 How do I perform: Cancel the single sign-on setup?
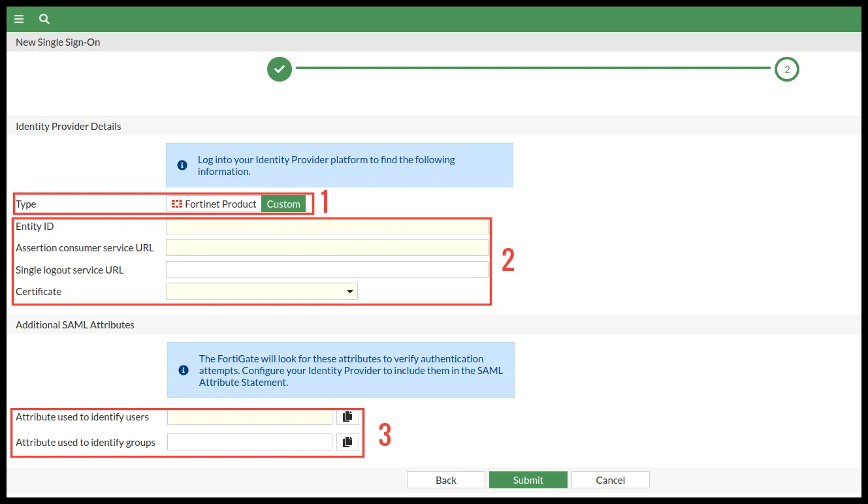[611, 480]
